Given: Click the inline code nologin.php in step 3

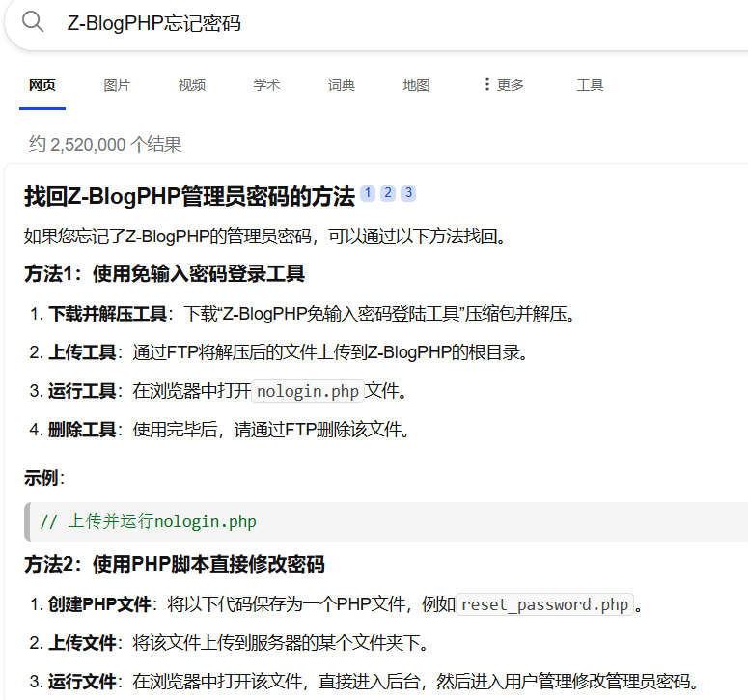Looking at the screenshot, I should click(308, 391).
